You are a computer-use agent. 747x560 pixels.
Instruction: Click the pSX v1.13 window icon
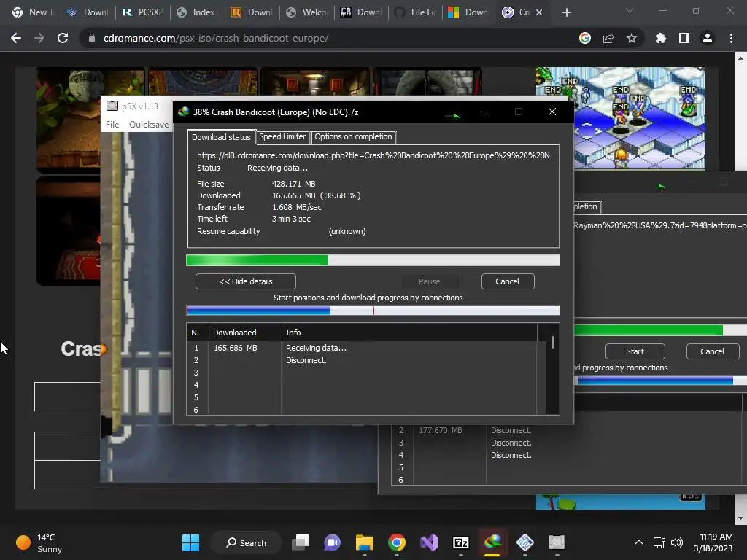coord(112,106)
